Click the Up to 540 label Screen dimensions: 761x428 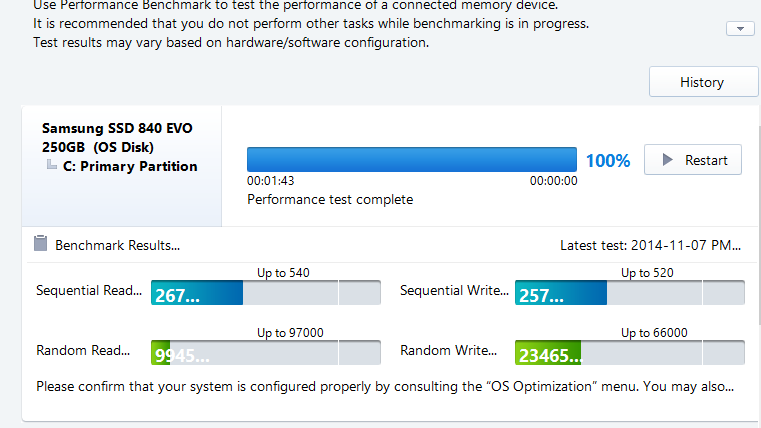coord(283,273)
